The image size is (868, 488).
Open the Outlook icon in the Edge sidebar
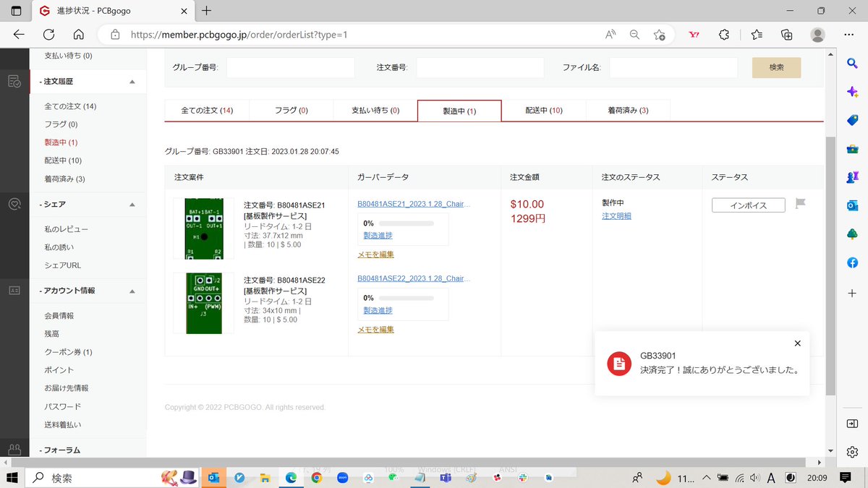(852, 205)
